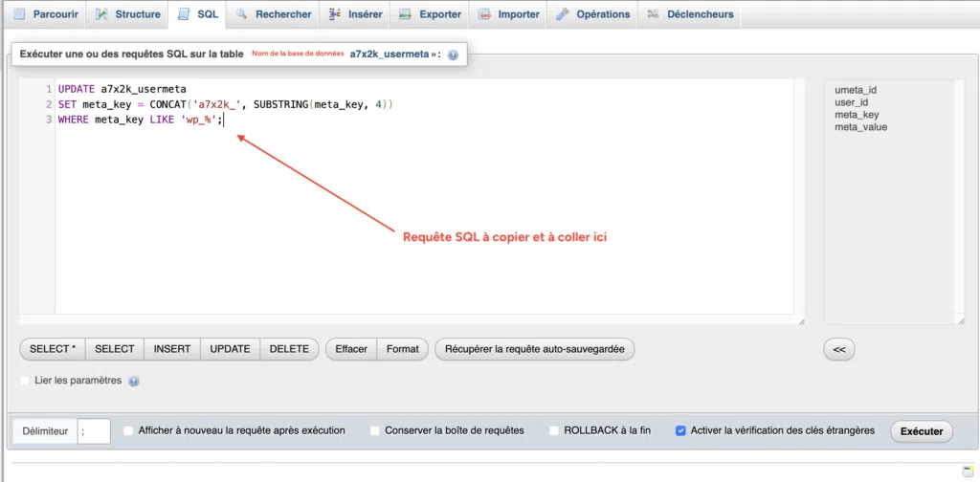Open the Importer tab
The width and height of the screenshot is (980, 482).
(x=507, y=13)
